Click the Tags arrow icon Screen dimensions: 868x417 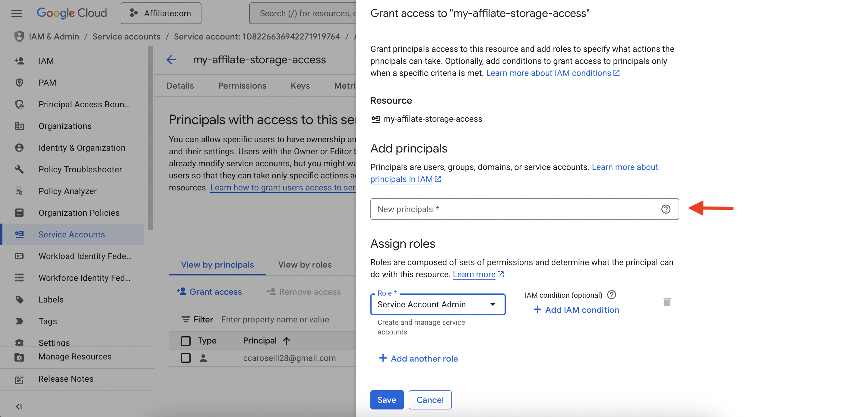coord(19,321)
